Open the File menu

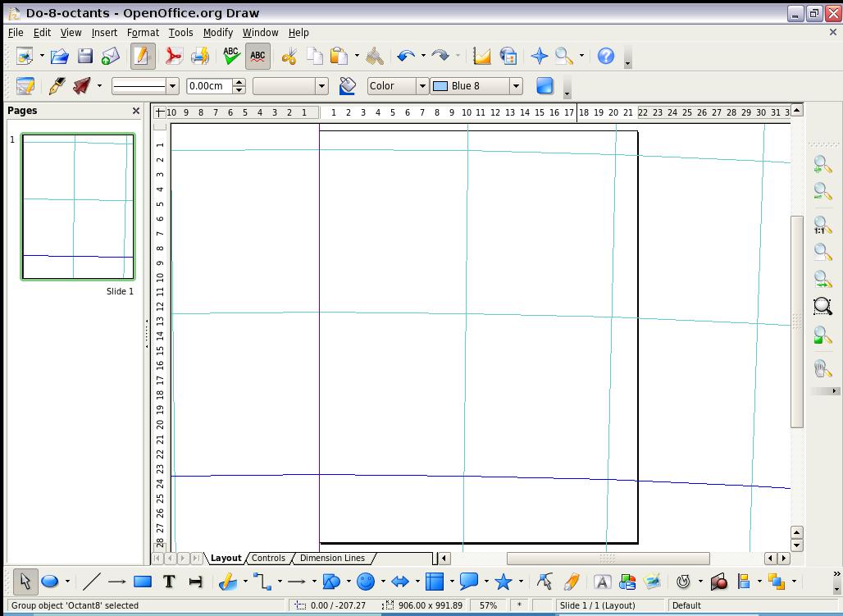click(x=16, y=33)
